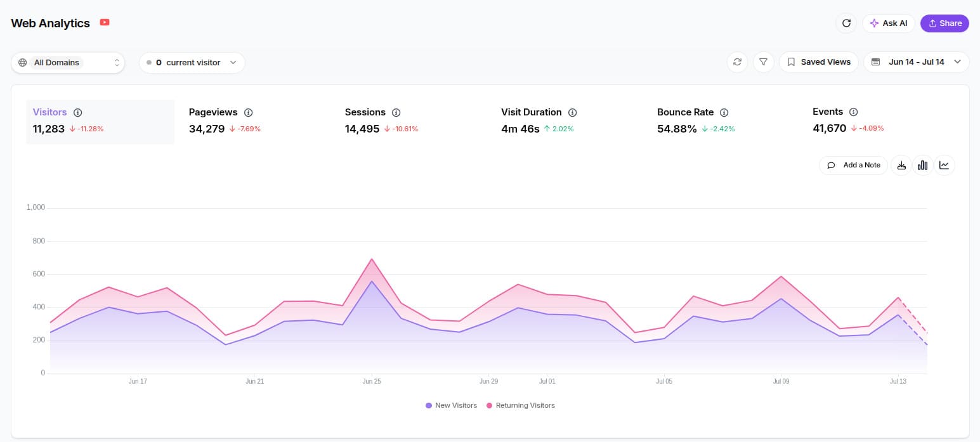Screen dimensions: 980x442
Task: Open the All Domains dropdown
Action: click(x=68, y=62)
